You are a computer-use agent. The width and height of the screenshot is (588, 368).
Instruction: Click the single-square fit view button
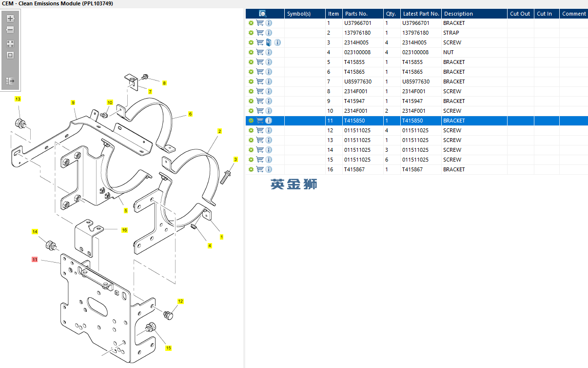click(10, 55)
